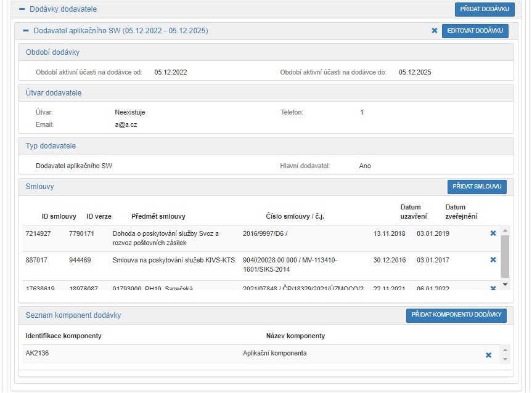The image size is (532, 393).
Task: Delete the Dodavatel aplikačního SW delivery
Action: tap(434, 31)
